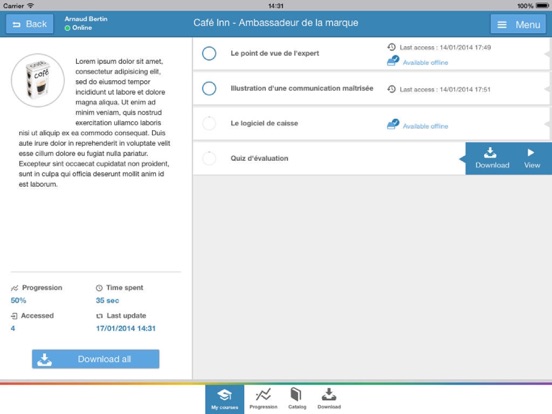This screenshot has width=552, height=414.
Task: Open the Catalog tab
Action: 297,399
